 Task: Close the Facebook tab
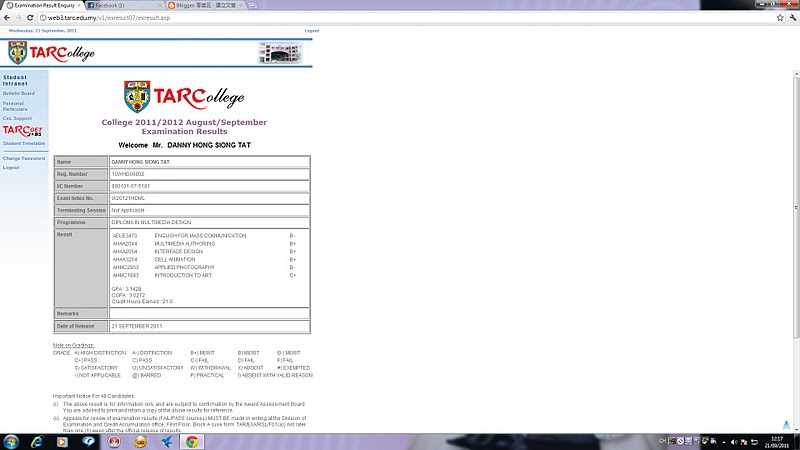click(x=160, y=5)
